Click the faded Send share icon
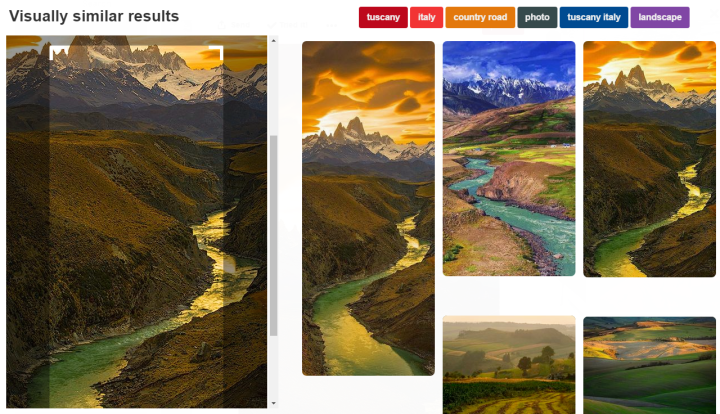The height and width of the screenshot is (414, 720). click(x=222, y=25)
